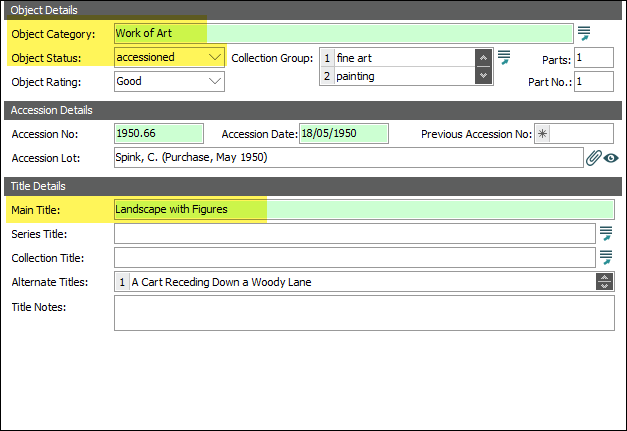Expand the Object Status dropdown
This screenshot has width=627, height=431.
(x=215, y=57)
